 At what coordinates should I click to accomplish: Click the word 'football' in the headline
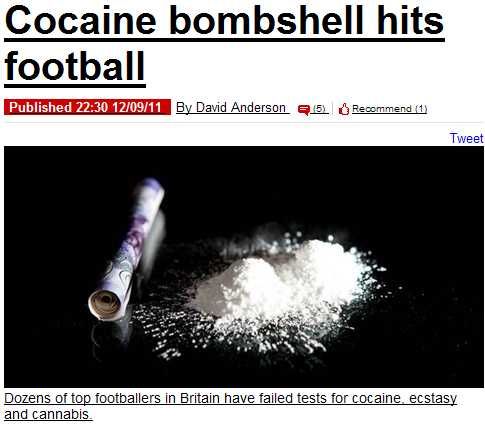point(75,65)
